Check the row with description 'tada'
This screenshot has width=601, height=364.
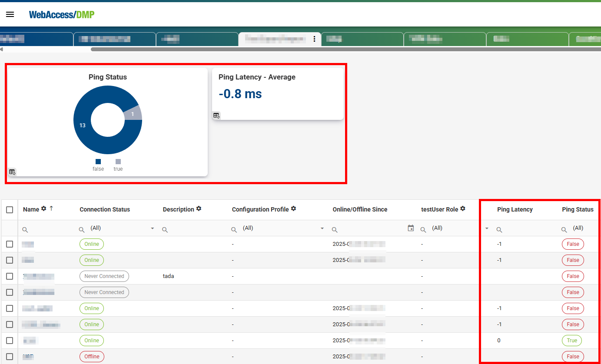point(10,276)
